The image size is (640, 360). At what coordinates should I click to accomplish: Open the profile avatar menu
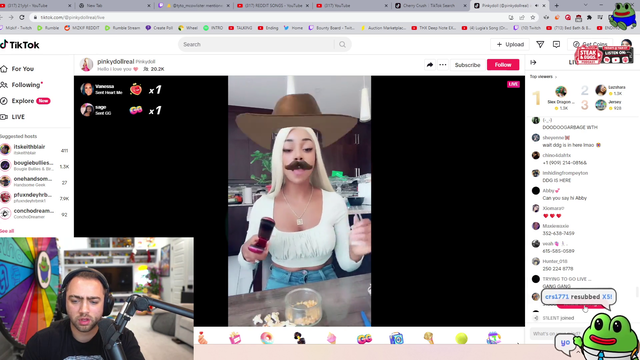pos(626,44)
